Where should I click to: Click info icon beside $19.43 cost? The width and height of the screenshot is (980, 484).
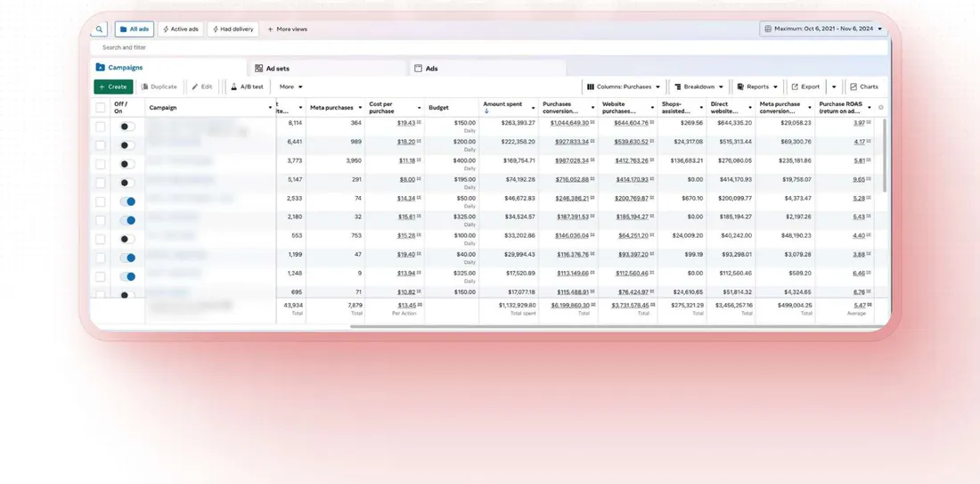(x=419, y=123)
